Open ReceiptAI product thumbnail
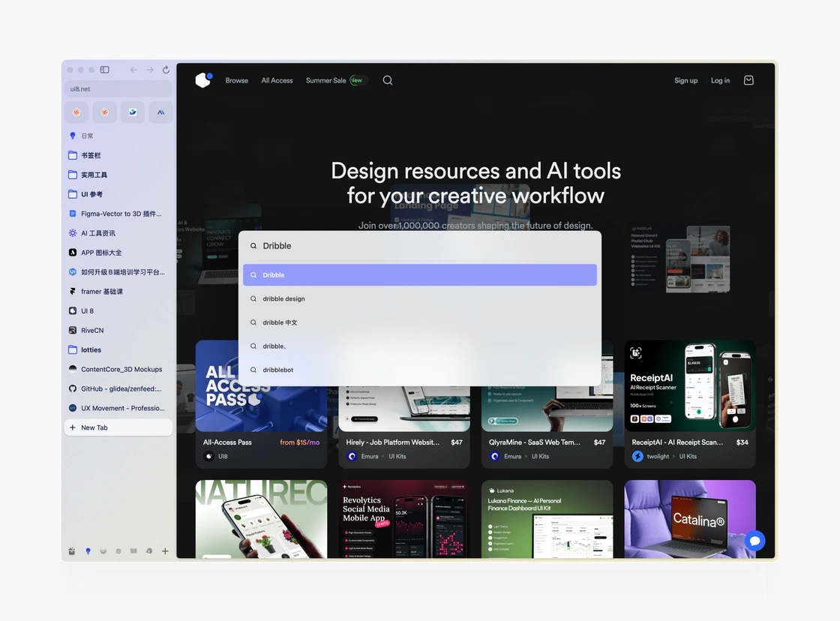 coord(690,385)
